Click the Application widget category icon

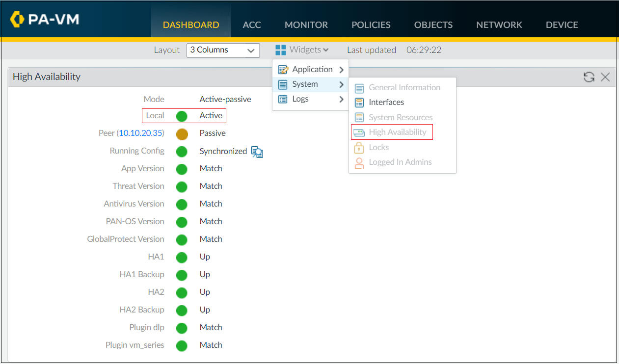pyautogui.click(x=283, y=69)
